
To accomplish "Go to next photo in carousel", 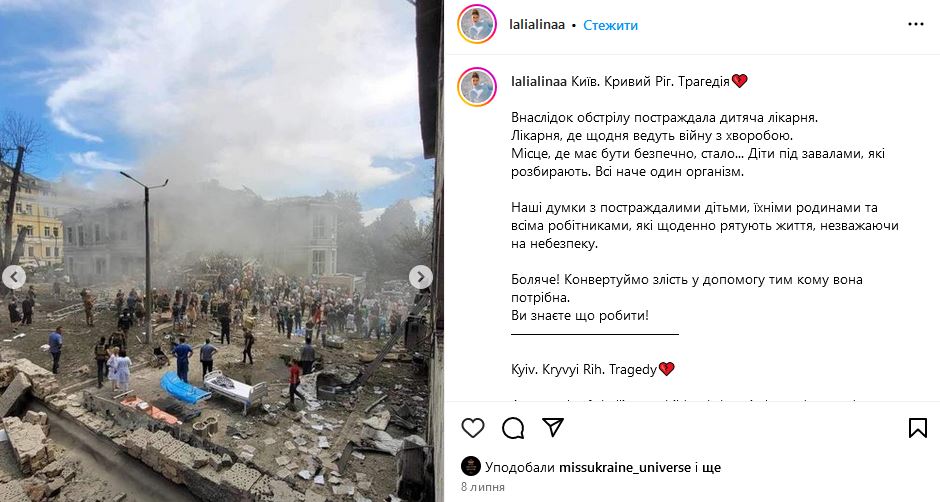I will pyautogui.click(x=420, y=277).
